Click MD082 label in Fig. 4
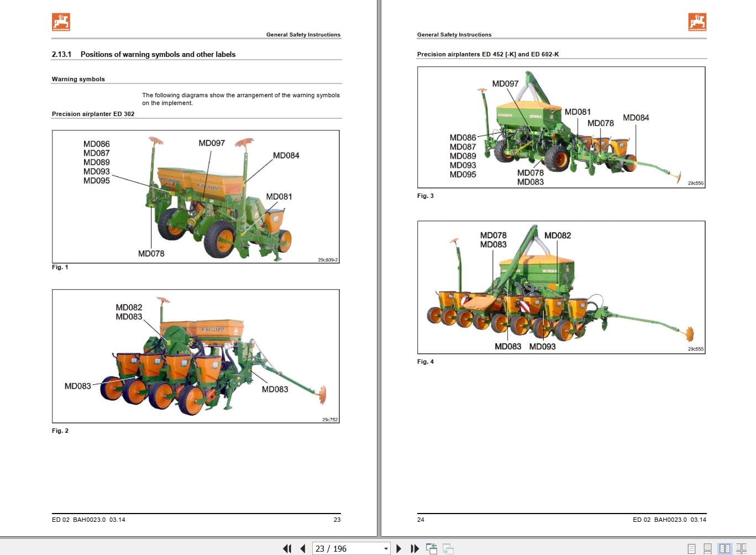Screen dimensions: 756x555 coord(558,235)
